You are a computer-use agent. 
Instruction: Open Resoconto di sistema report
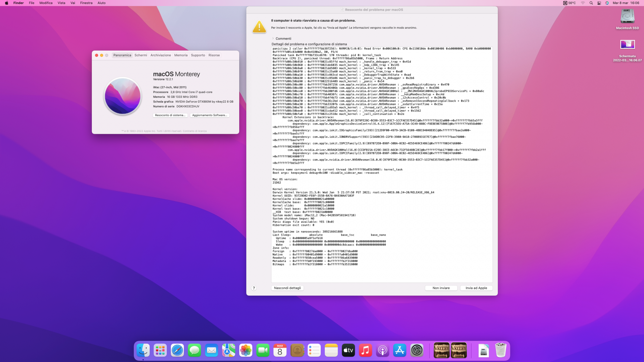click(170, 115)
